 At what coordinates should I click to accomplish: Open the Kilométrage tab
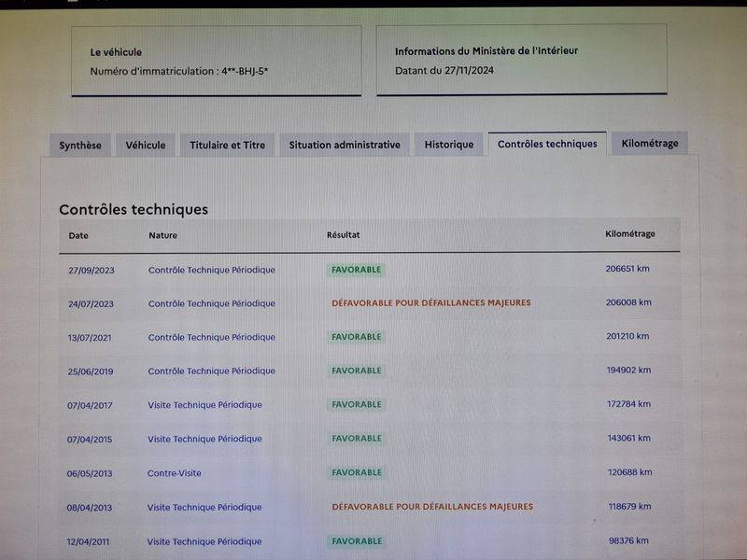tap(650, 143)
